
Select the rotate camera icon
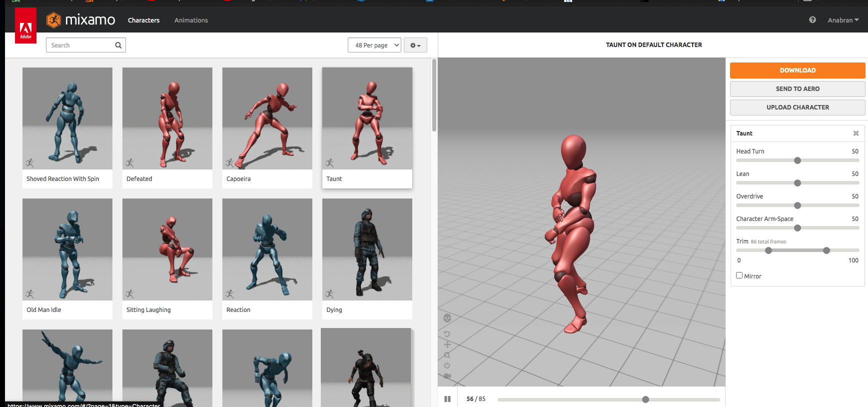(447, 334)
